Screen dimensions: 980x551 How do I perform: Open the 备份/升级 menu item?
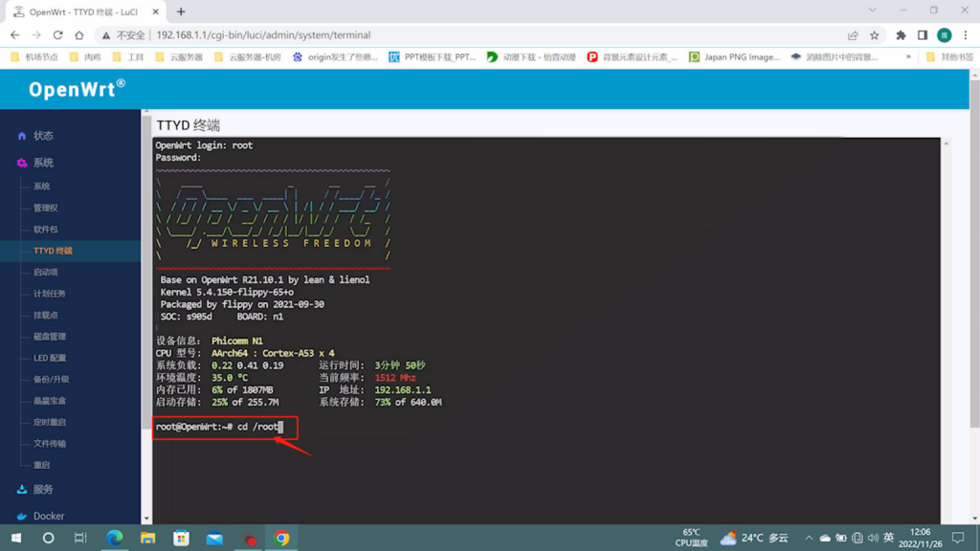(52, 379)
